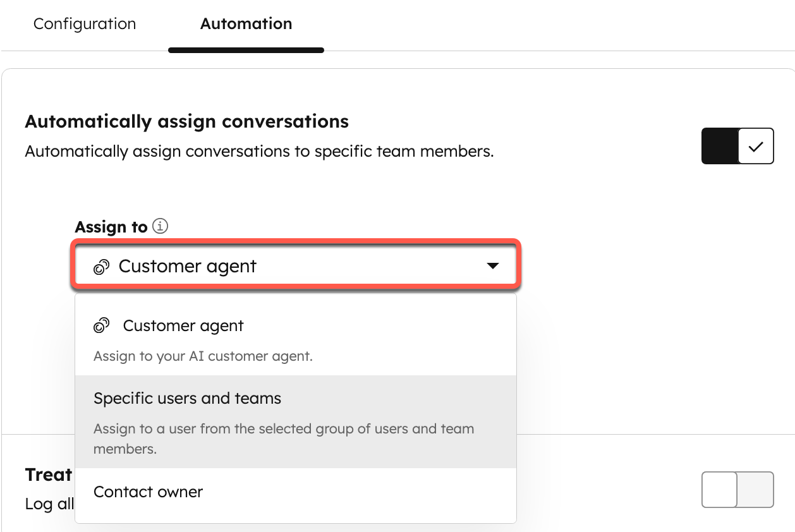
Task: Click the AI icon next to Customer agent option
Action: point(103,325)
